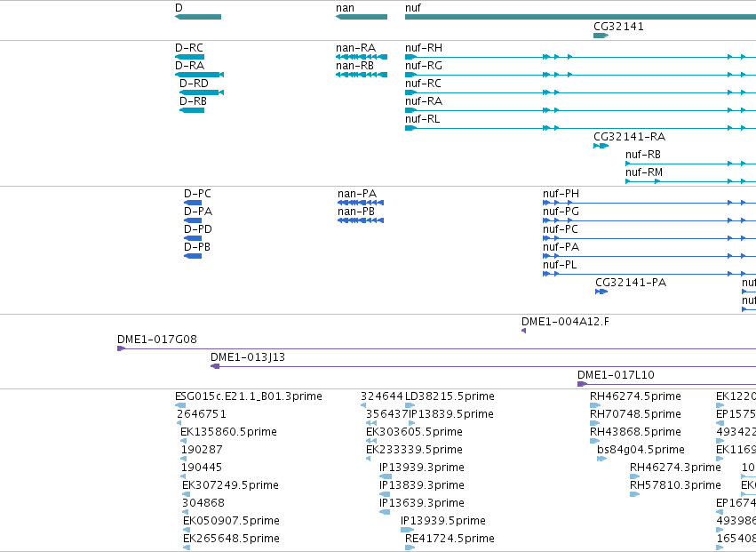Viewport: 756px width, 552px height.
Task: Click the DME1-004A12.F feature
Action: (x=523, y=331)
